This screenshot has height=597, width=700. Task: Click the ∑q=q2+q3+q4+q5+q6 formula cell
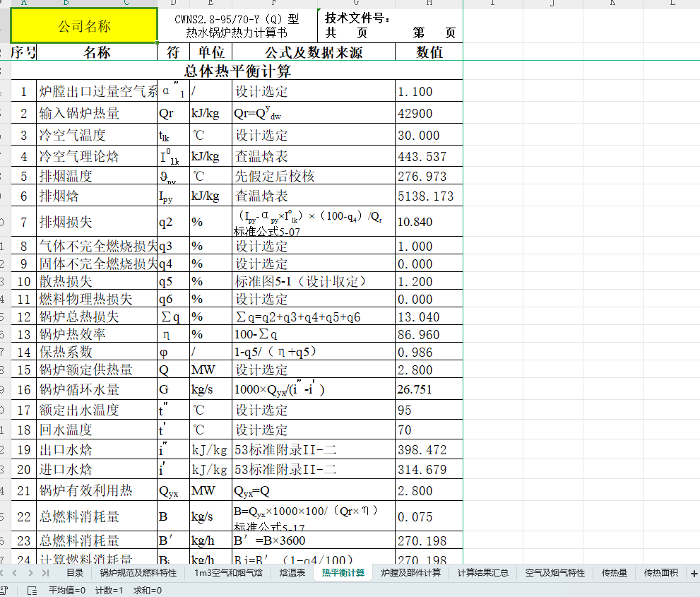point(314,317)
